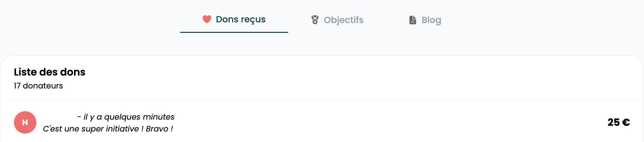Screen dimensions: 644x142
Task: Click the Liste des dons heading
Action: point(50,72)
